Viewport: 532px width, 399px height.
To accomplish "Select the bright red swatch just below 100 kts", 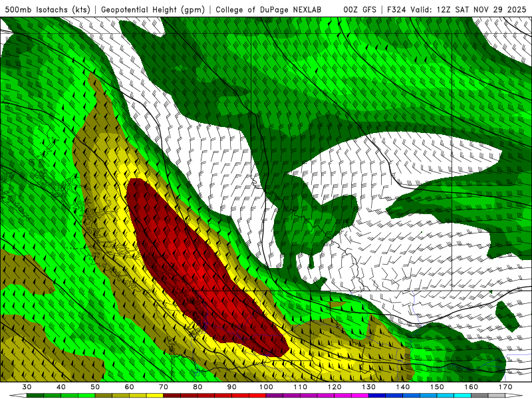I will coord(257,396).
